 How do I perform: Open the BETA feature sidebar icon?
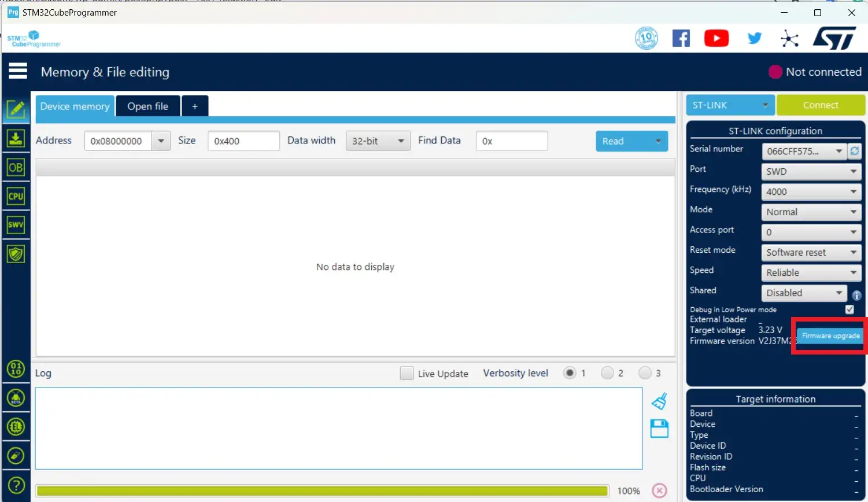point(16,398)
